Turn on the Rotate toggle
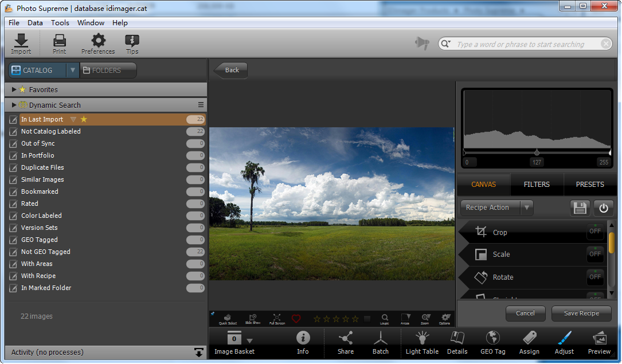Image resolution: width=622 pixels, height=364 pixels. (595, 277)
